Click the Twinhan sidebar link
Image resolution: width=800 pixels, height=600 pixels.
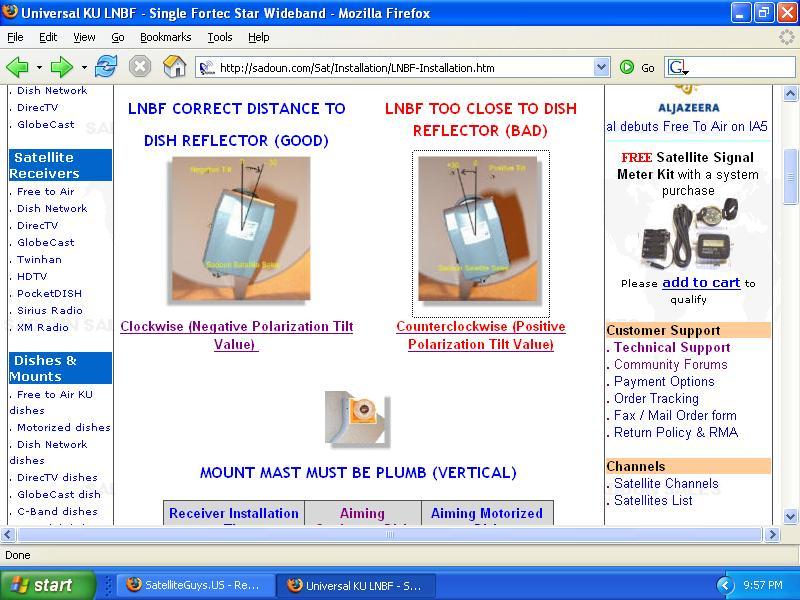(x=39, y=259)
